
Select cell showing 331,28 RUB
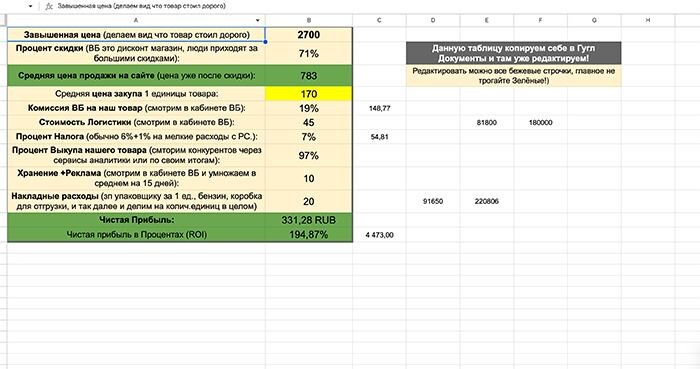pyautogui.click(x=308, y=220)
